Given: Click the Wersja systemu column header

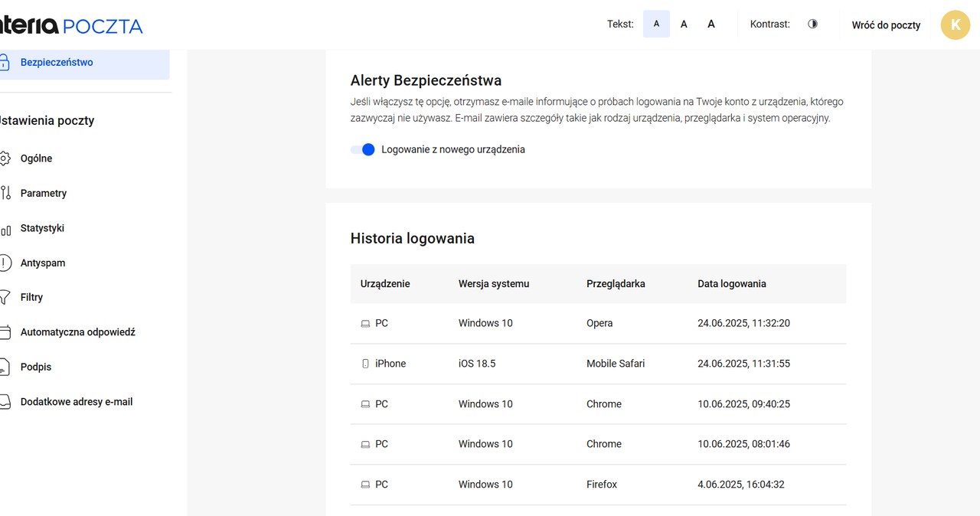Looking at the screenshot, I should [494, 283].
